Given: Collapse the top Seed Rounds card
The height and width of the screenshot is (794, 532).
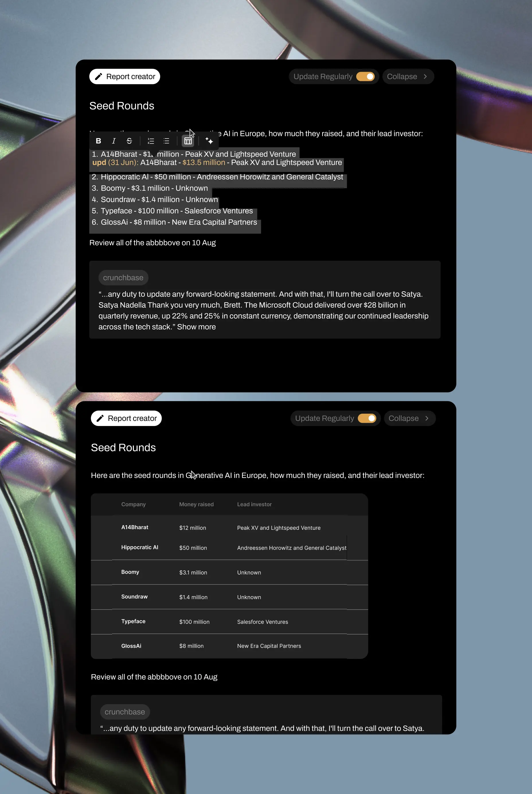Looking at the screenshot, I should click(408, 76).
